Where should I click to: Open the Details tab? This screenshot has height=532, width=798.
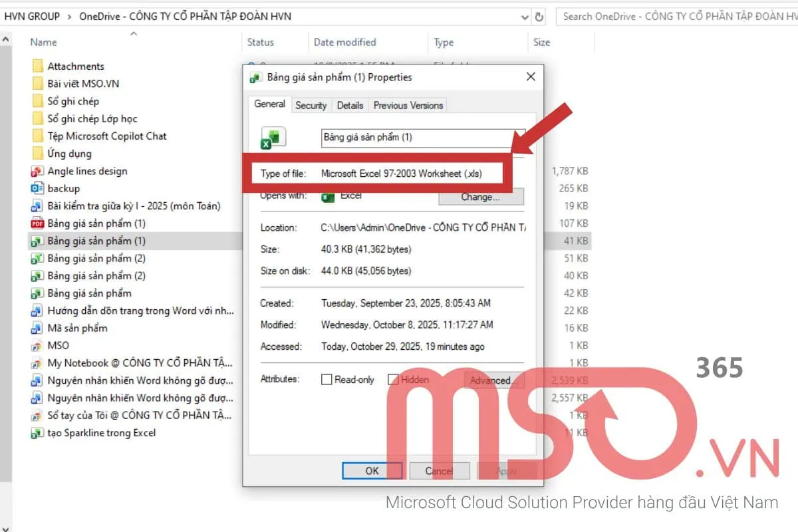pos(350,105)
